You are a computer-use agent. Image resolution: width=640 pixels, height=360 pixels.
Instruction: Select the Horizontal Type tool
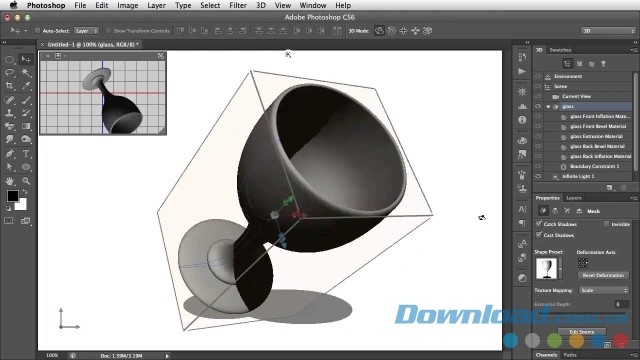point(26,153)
